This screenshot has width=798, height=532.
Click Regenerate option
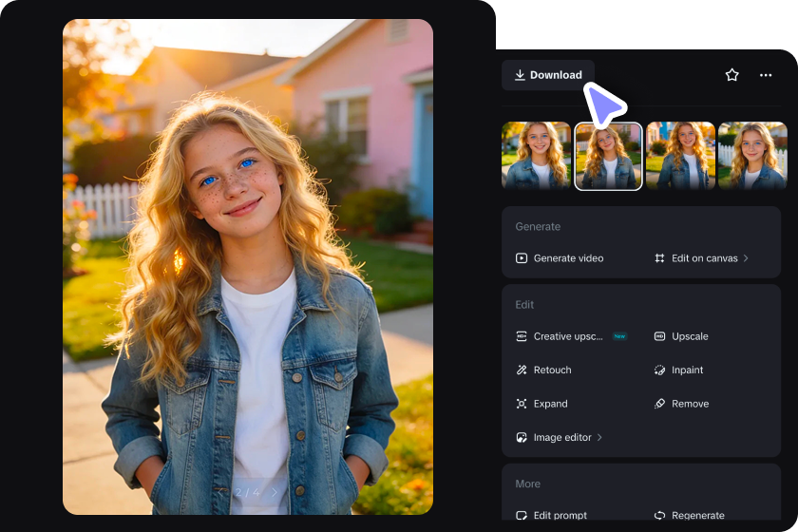(689, 515)
